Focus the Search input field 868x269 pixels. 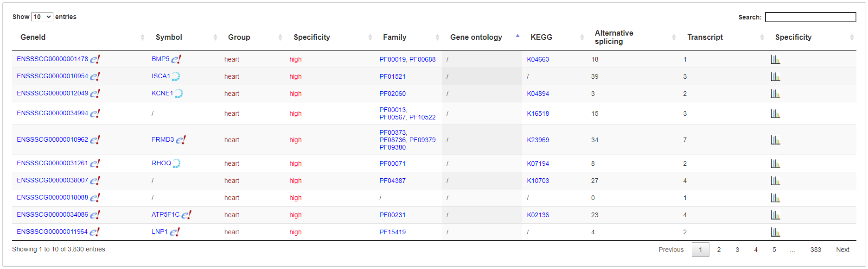(x=811, y=17)
